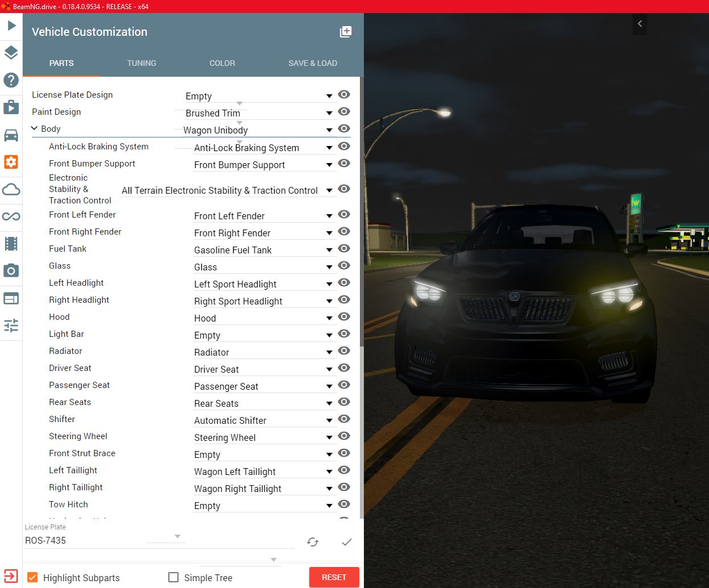The height and width of the screenshot is (588, 709).
Task: Toggle visibility eye for Steering Wheel
Action: [x=344, y=436]
